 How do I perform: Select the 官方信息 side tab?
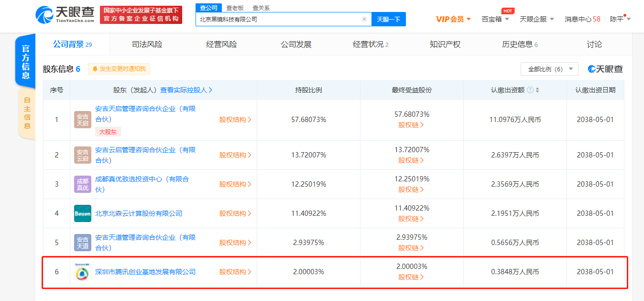point(26,62)
